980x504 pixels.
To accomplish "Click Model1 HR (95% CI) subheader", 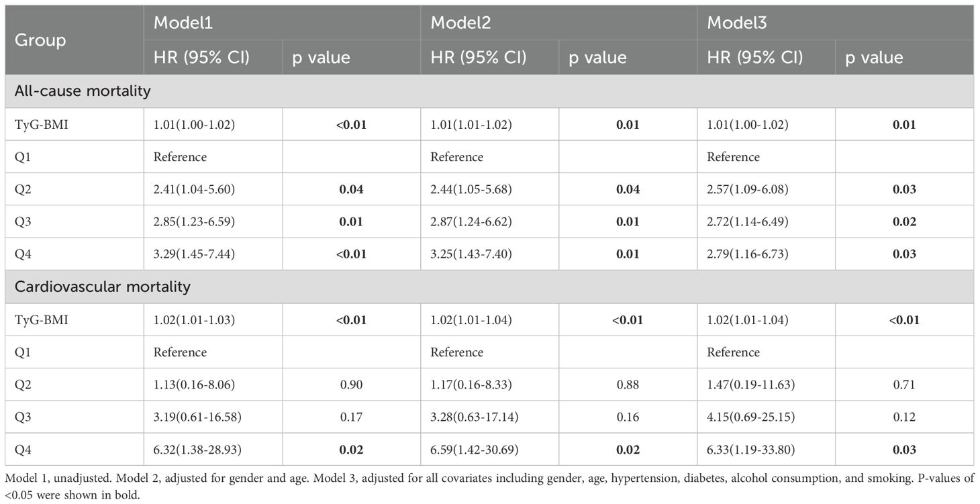I will coord(201,58).
